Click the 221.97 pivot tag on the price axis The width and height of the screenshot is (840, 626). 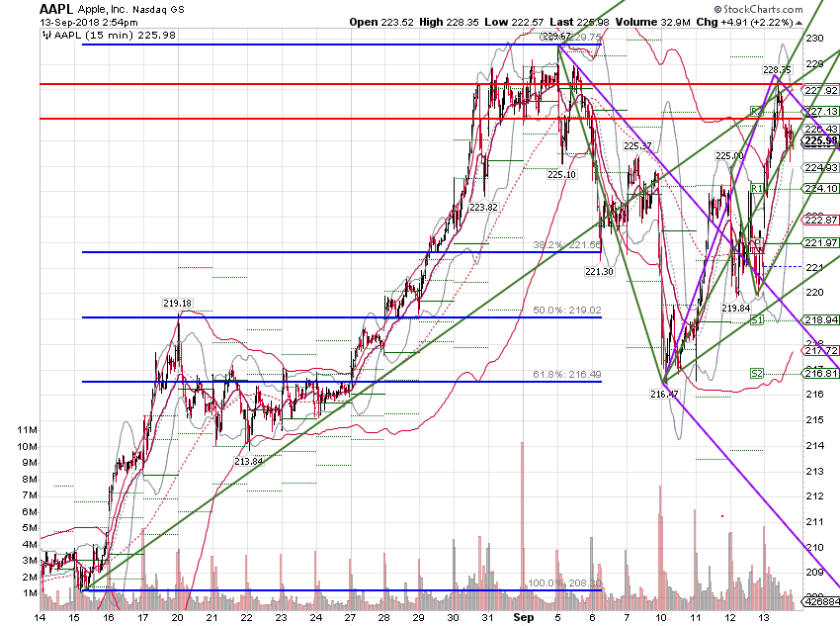click(x=820, y=243)
